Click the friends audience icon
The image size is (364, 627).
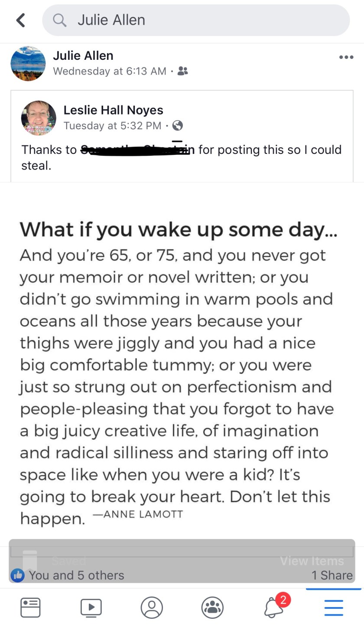(183, 71)
